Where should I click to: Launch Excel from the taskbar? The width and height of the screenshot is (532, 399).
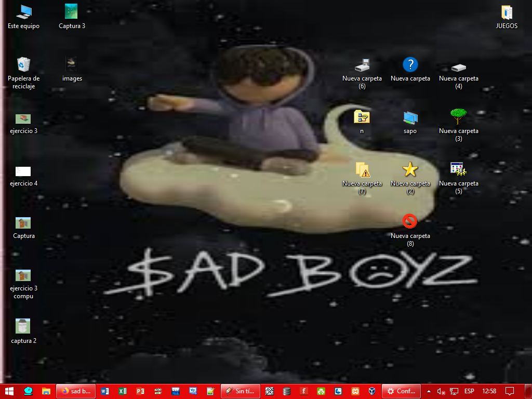click(x=123, y=391)
